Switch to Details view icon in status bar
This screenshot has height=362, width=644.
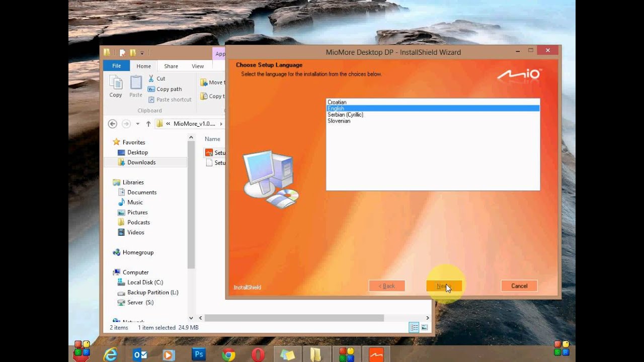[x=414, y=327]
